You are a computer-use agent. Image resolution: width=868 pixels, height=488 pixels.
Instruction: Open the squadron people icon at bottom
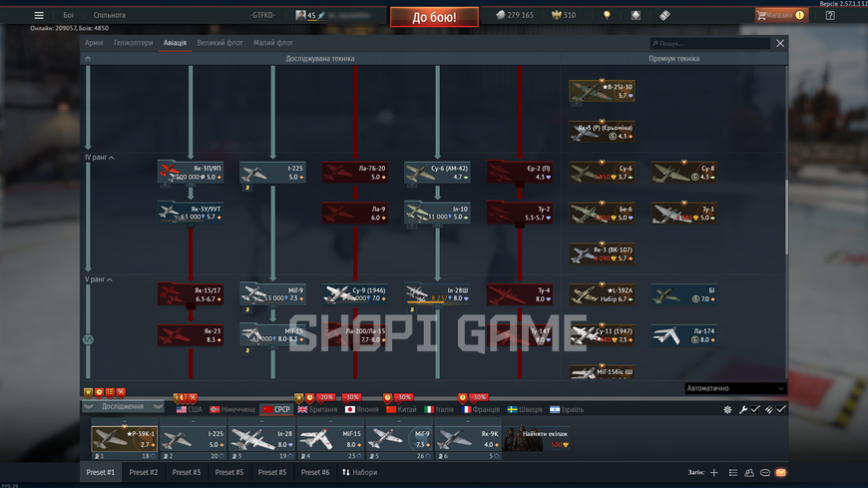749,472
